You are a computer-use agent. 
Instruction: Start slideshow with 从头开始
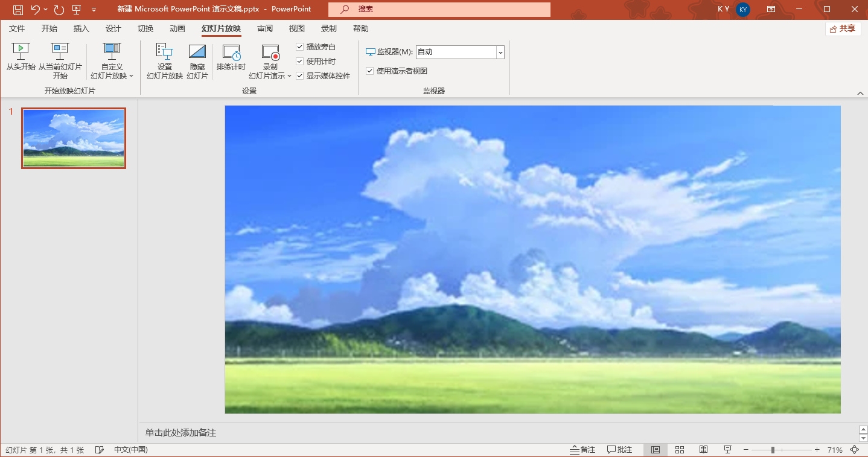(x=21, y=57)
